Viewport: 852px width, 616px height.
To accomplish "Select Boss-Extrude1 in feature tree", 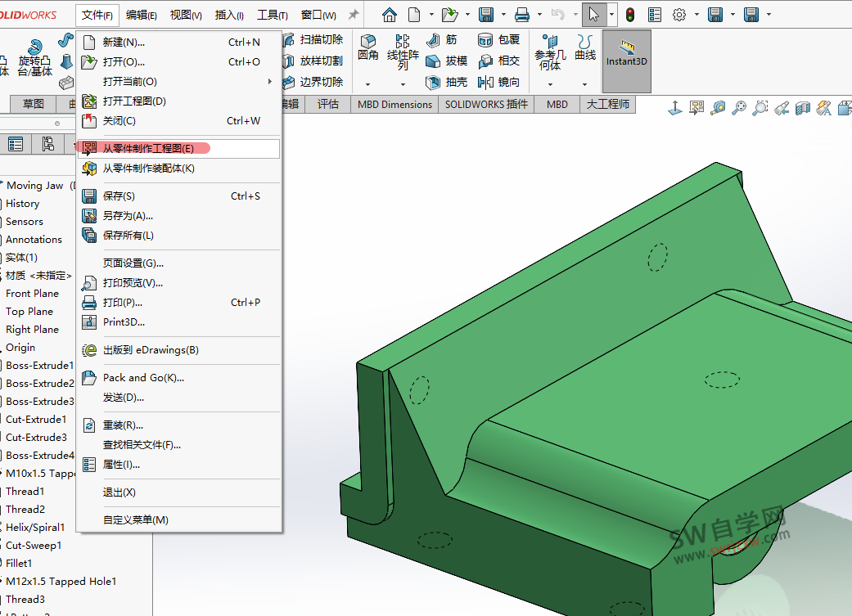I will pyautogui.click(x=39, y=366).
